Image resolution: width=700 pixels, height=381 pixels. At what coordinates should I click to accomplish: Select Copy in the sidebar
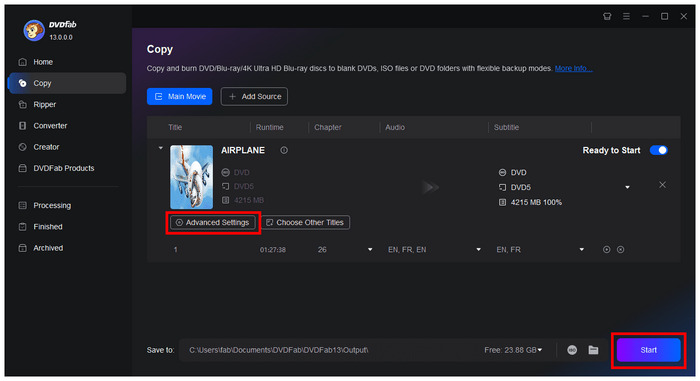(x=67, y=83)
